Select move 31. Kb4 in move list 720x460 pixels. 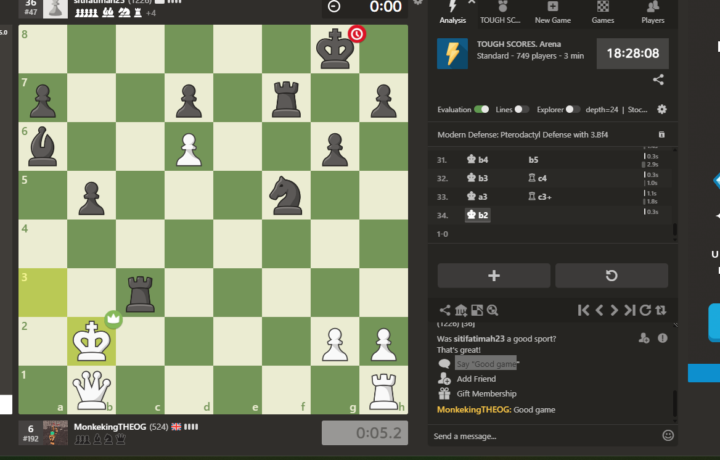click(477, 160)
